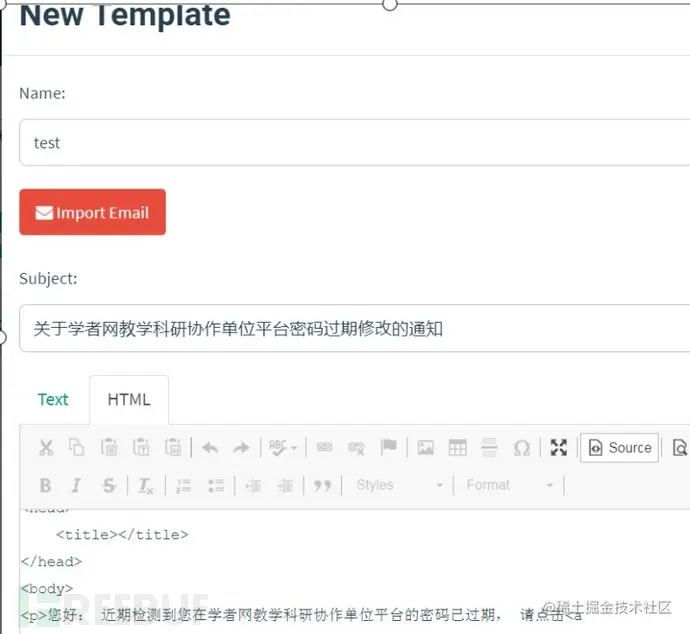
Task: Click the <body> line in source editor
Action: tap(47, 589)
